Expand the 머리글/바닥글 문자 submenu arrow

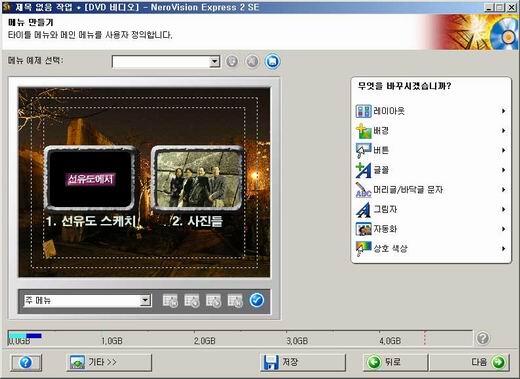point(503,190)
